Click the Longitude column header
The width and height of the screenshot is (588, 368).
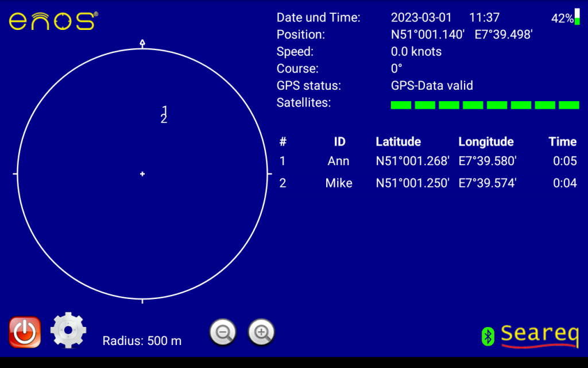click(486, 141)
